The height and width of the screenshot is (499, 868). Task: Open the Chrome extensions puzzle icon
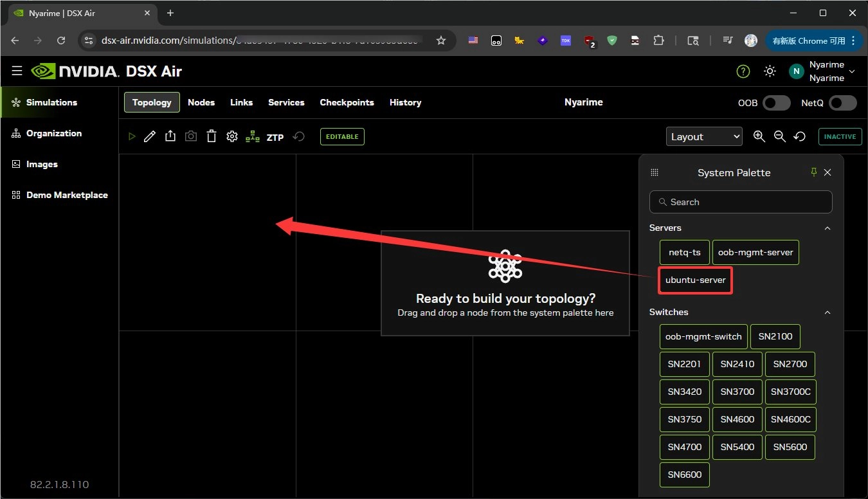[x=658, y=41]
